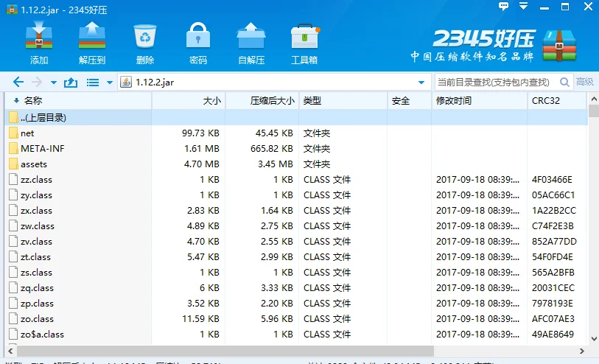Open title bar main menu dropdown
The image size is (599, 364).
tap(523, 6)
